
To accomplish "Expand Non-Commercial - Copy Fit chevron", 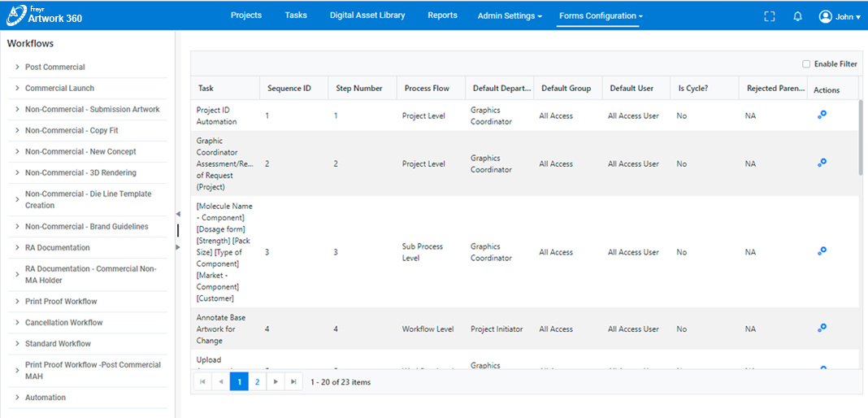I will pyautogui.click(x=18, y=131).
